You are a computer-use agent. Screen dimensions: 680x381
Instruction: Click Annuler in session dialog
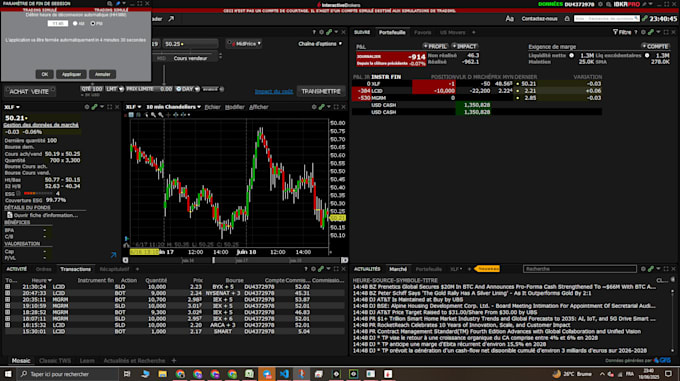(x=102, y=74)
